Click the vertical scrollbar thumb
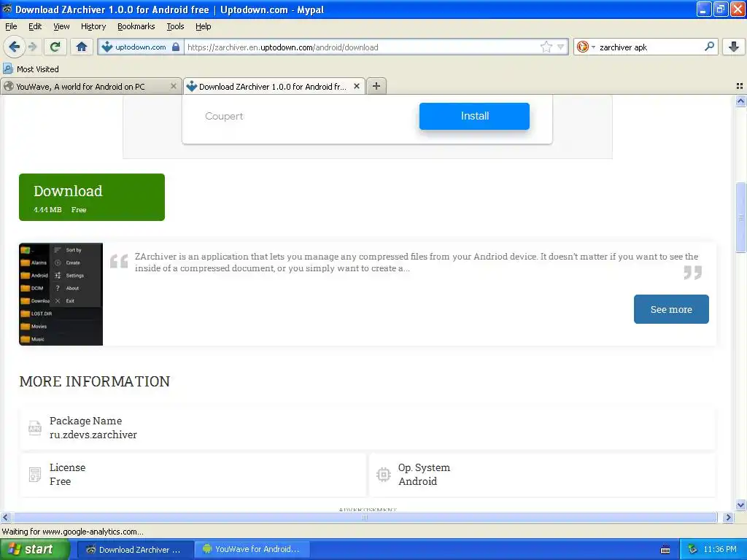The image size is (747, 560). [740, 217]
